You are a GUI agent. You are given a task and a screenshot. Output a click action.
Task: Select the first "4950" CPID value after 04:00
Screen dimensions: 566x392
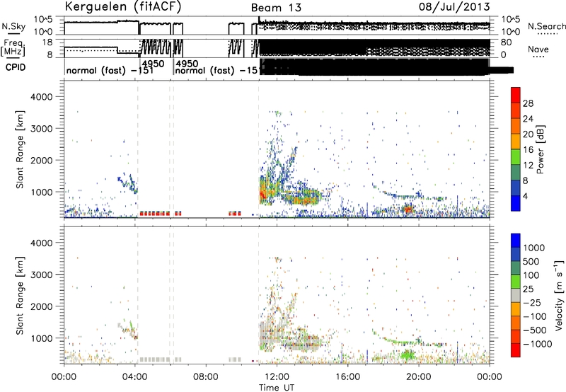tap(153, 64)
